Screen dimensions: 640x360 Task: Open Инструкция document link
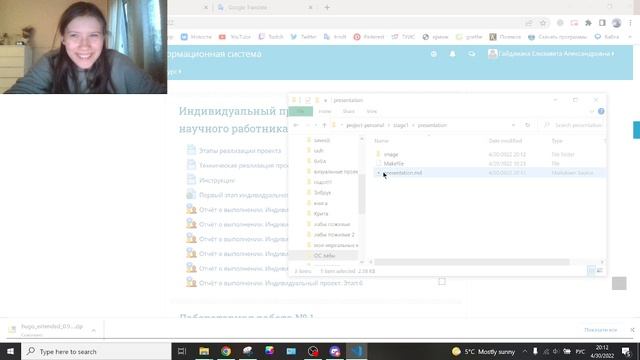(x=217, y=180)
